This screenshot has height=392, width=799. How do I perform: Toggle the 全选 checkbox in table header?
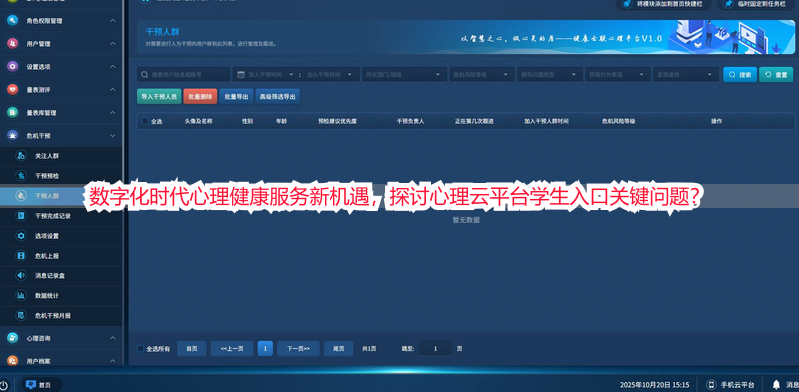[x=145, y=121]
